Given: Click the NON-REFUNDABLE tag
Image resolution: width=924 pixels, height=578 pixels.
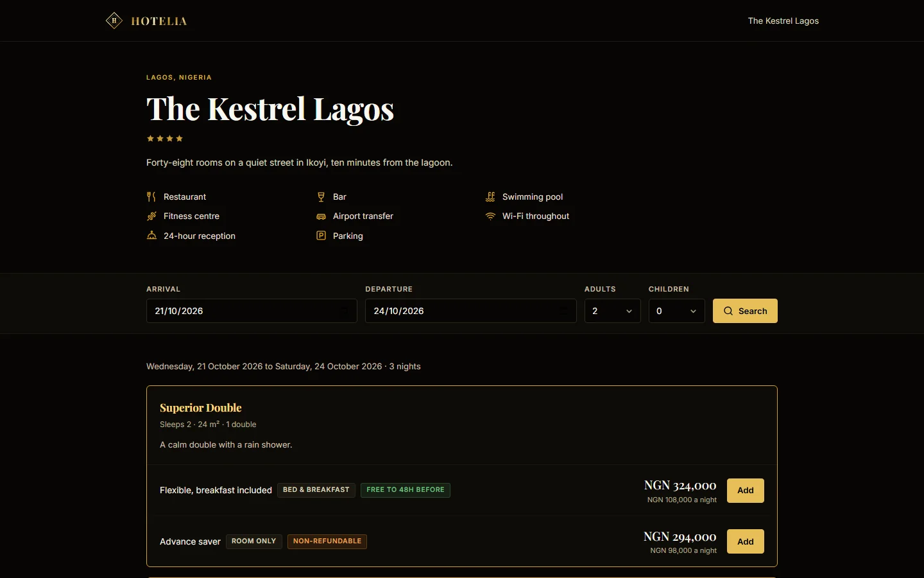Looking at the screenshot, I should click(327, 541).
